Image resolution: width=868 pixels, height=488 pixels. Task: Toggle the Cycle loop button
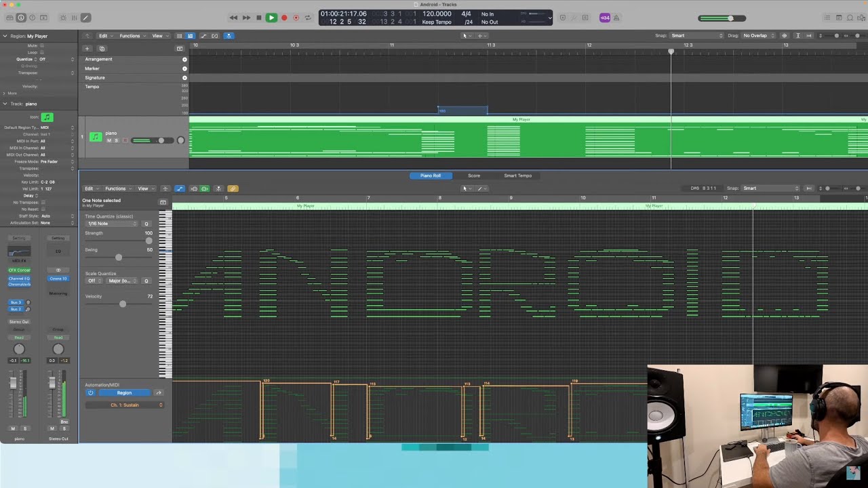308,18
